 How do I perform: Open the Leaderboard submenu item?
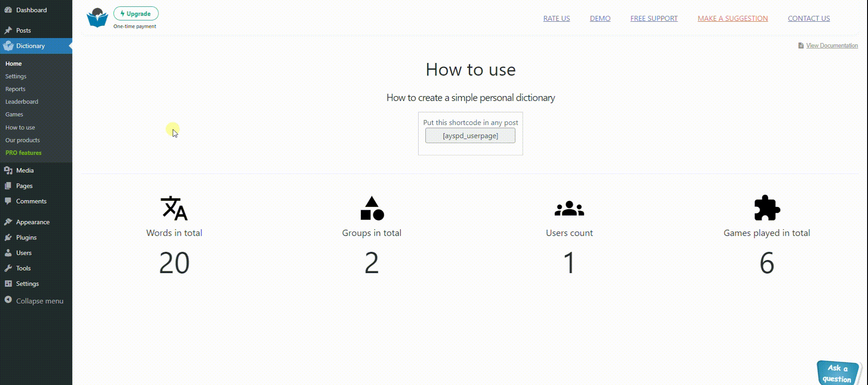point(22,102)
